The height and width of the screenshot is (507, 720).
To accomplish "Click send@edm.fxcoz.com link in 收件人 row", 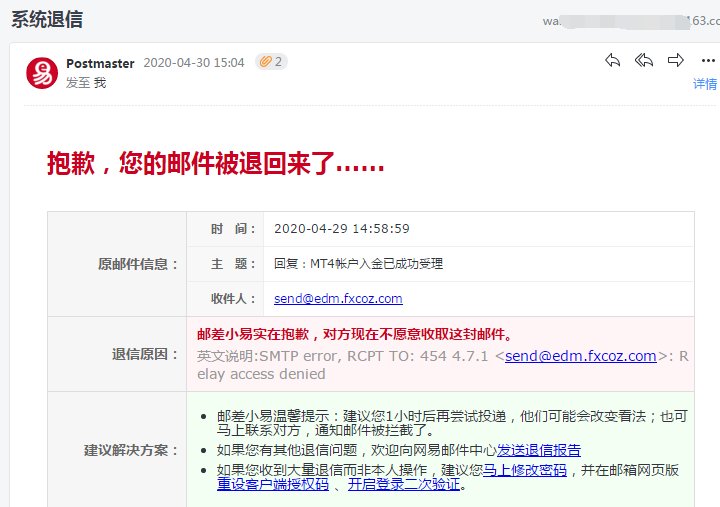I will (338, 299).
